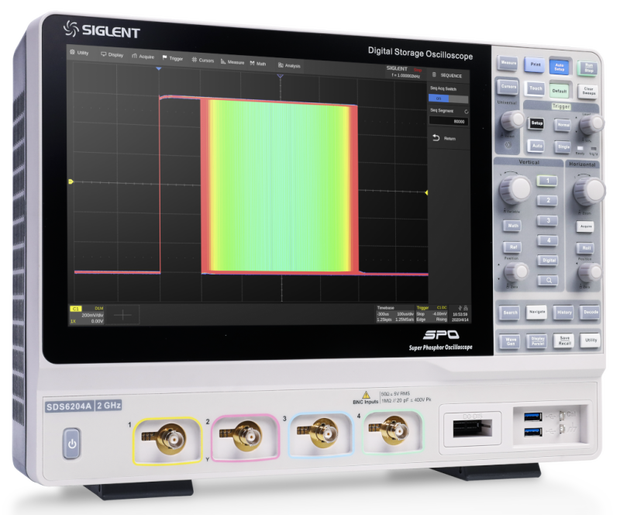Click the channel 1 ground marker
The height and width of the screenshot is (515, 620).
71,182
